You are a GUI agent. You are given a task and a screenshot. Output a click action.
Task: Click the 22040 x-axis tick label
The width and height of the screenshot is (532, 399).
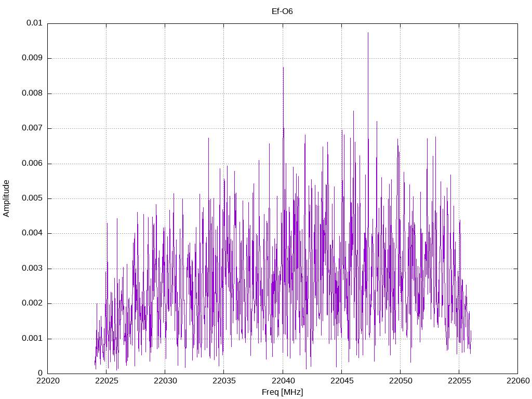283,381
